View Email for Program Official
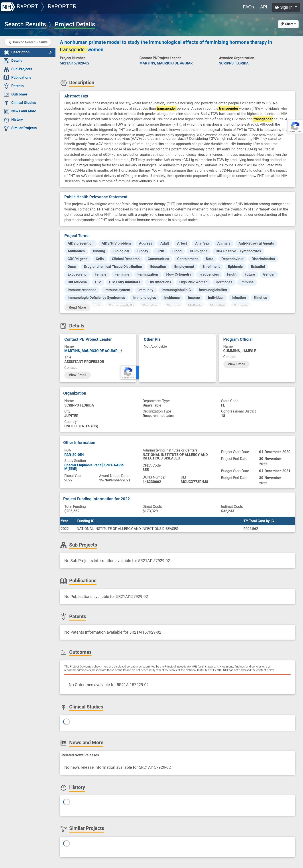 pos(236,364)
